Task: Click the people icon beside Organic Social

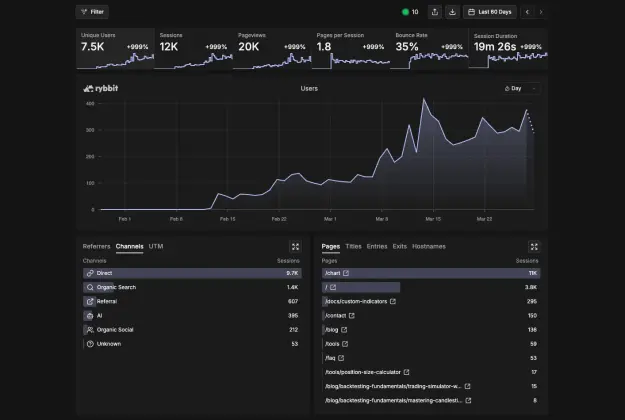Action: (x=90, y=330)
